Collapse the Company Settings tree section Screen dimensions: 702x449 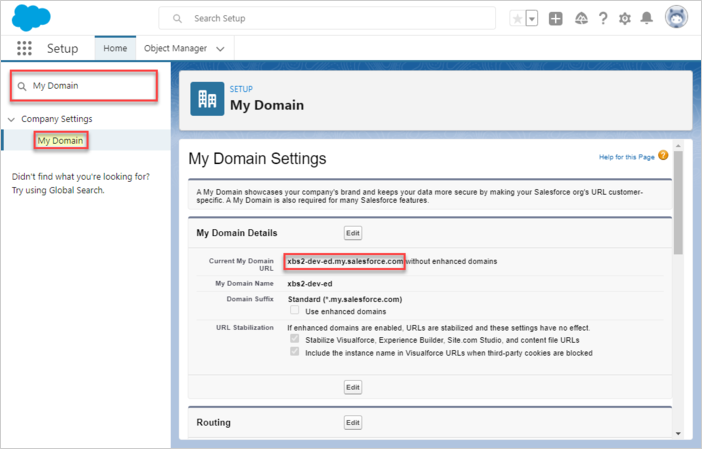pos(11,119)
